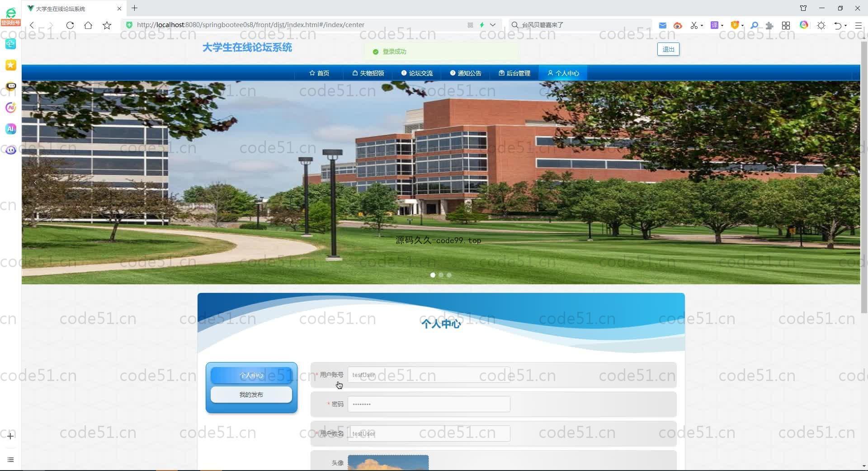Open the 首页 navigation item

(x=319, y=73)
